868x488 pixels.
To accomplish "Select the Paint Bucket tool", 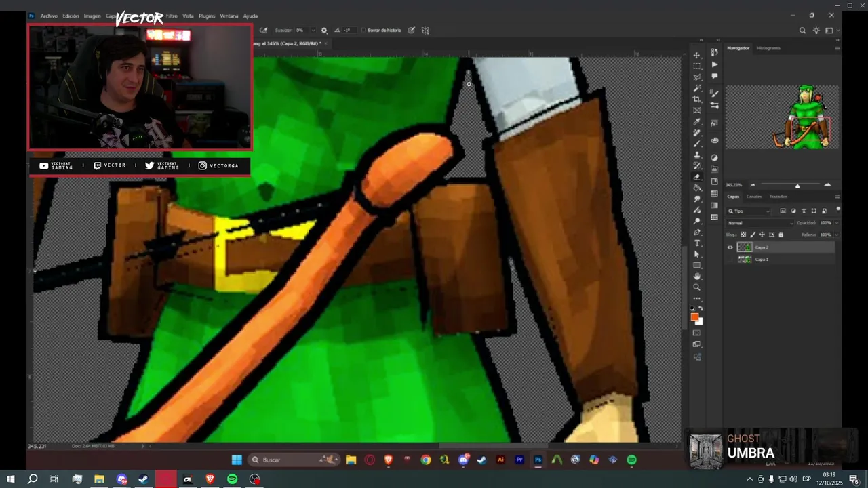I will [x=696, y=187].
